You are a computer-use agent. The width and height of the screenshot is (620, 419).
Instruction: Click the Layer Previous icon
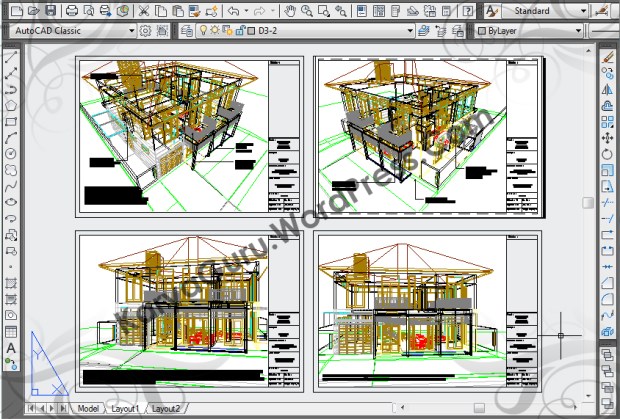point(440,30)
